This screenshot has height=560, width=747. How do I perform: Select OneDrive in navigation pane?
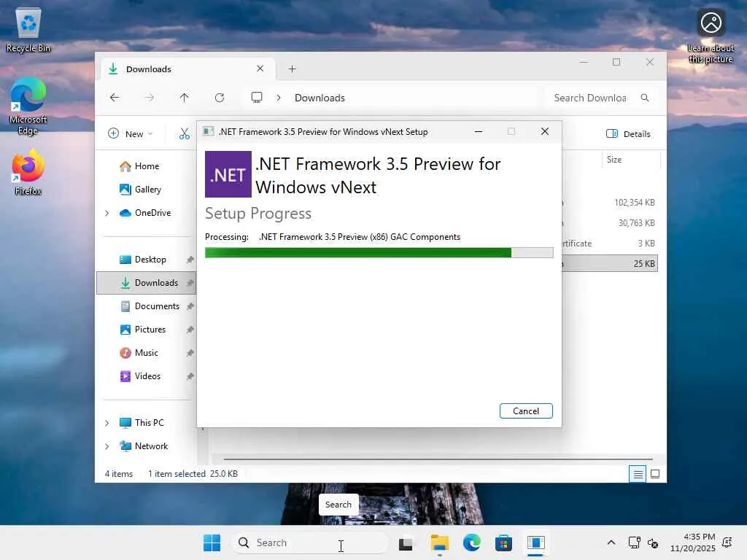[x=152, y=213]
